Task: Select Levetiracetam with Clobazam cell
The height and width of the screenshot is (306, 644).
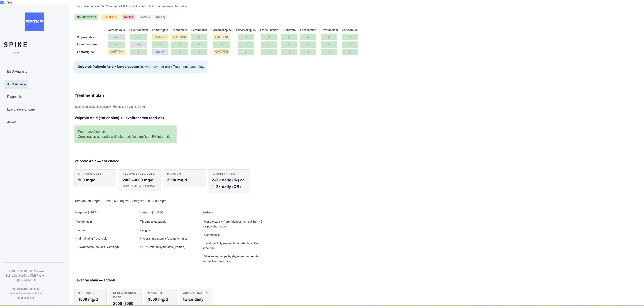Action: pyautogui.click(x=289, y=45)
